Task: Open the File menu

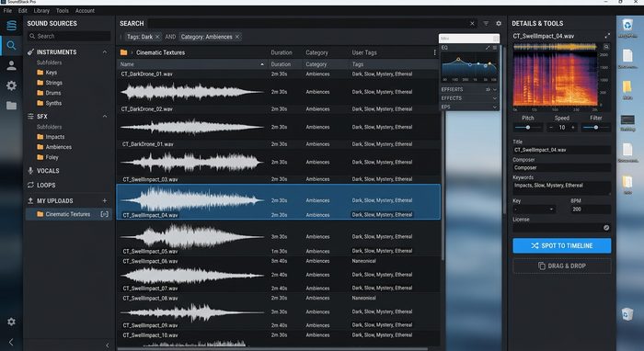Action: point(7,11)
